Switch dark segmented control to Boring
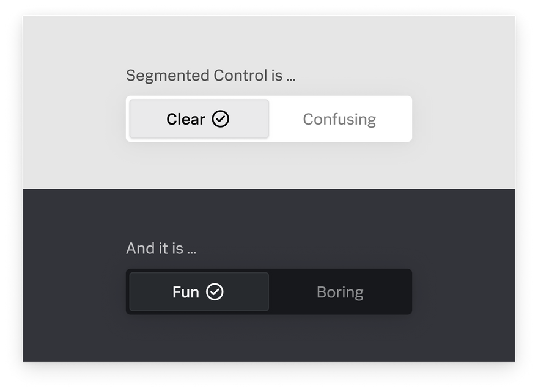This screenshot has width=538, height=392. [339, 292]
